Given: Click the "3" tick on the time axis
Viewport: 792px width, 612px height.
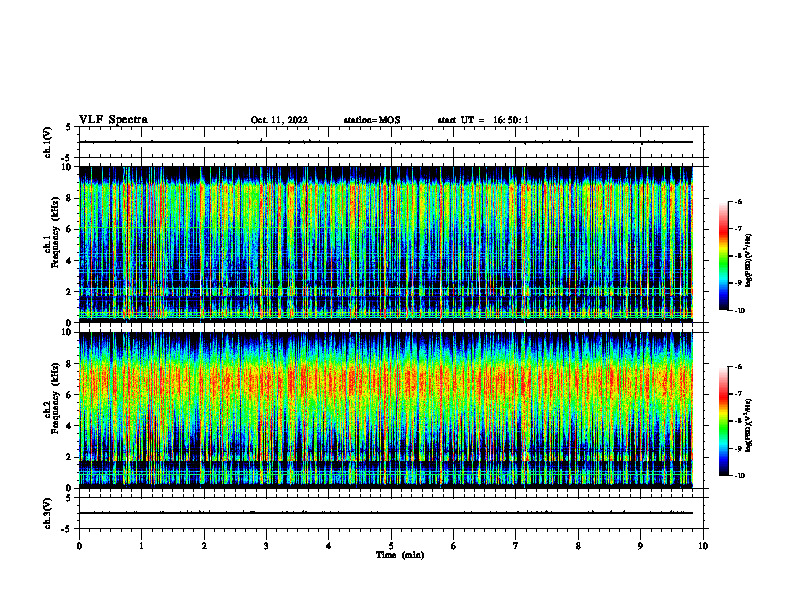Looking at the screenshot, I should pos(266,546).
